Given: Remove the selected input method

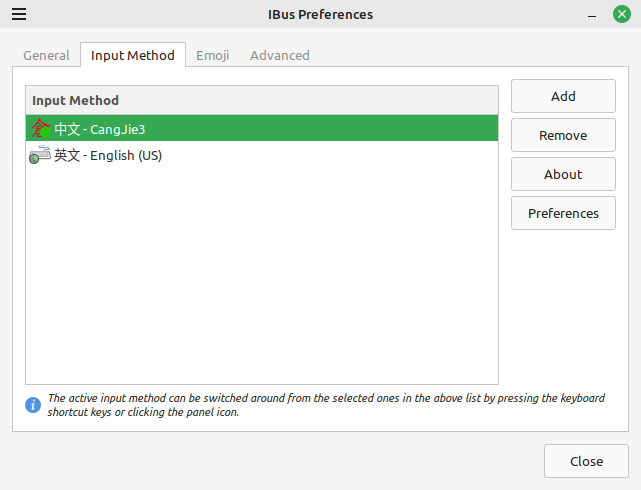Looking at the screenshot, I should [x=563, y=135].
